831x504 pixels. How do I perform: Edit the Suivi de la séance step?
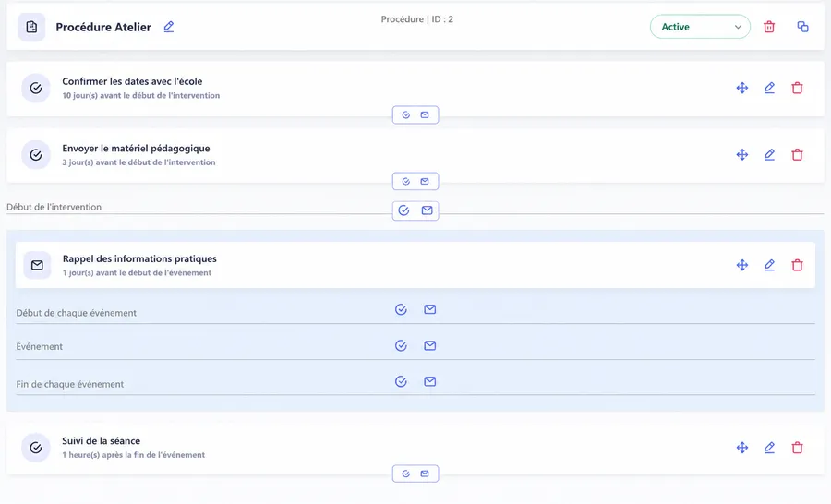pos(769,448)
